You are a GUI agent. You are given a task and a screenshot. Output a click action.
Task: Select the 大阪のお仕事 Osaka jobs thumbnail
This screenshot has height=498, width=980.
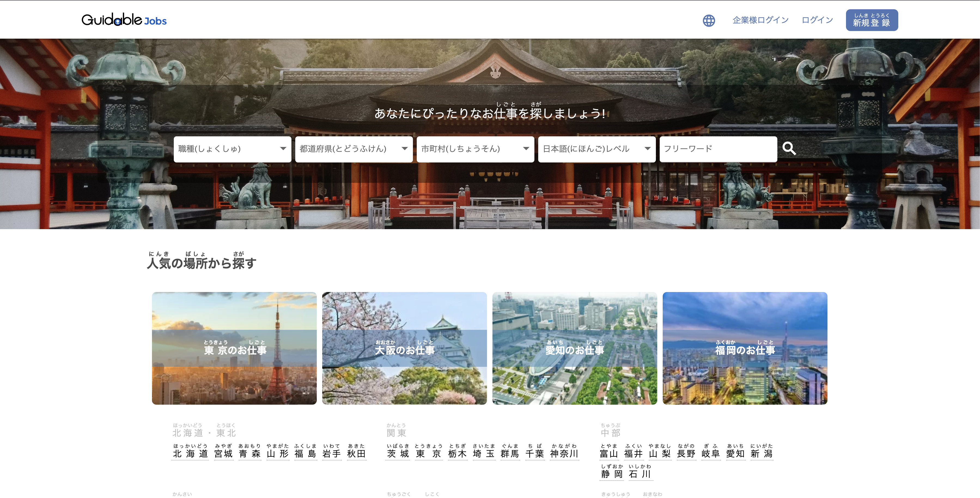tap(404, 348)
